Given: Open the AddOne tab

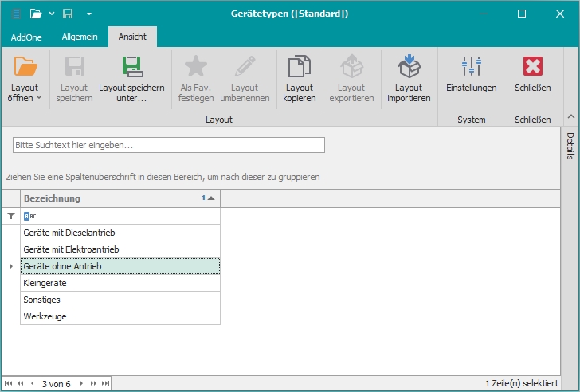Looking at the screenshot, I should coord(26,37).
